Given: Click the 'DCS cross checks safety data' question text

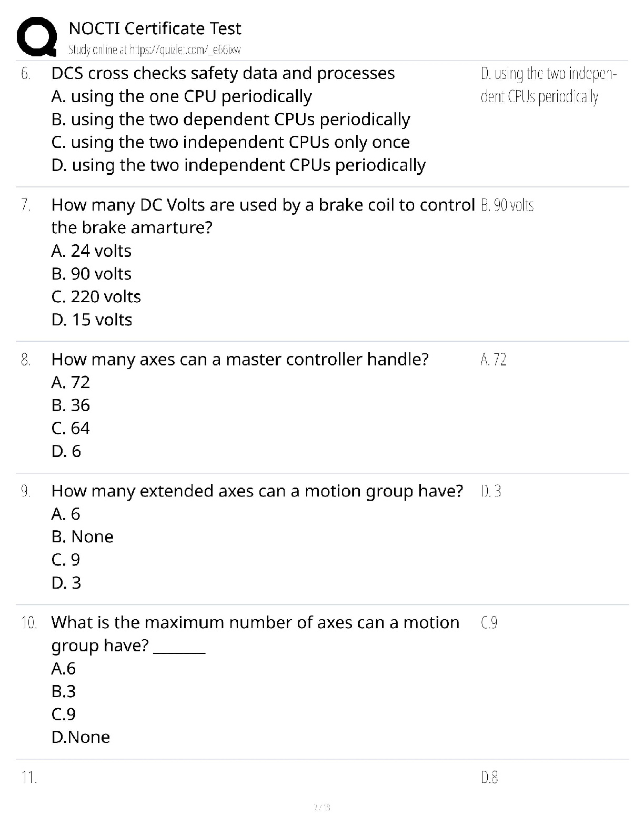Looking at the screenshot, I should pos(223,73).
